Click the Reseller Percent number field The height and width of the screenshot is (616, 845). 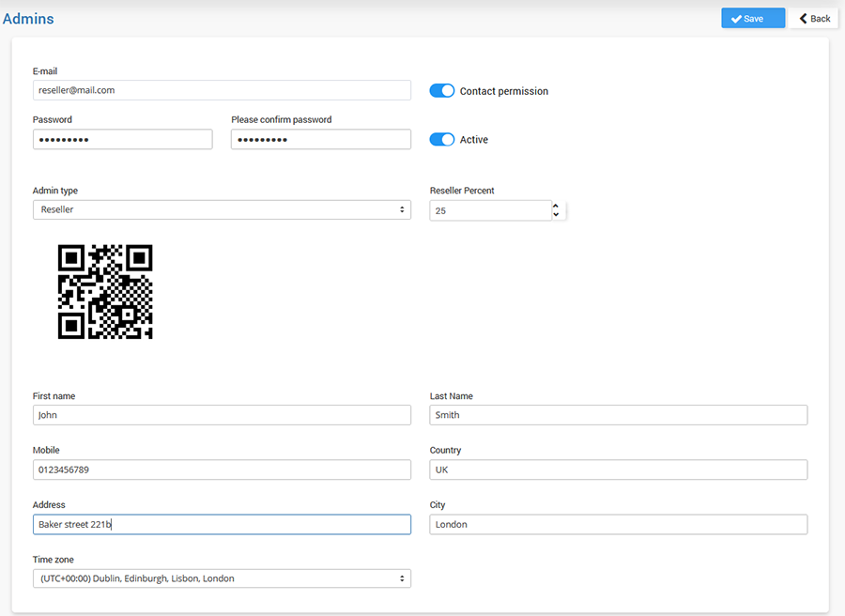(x=488, y=210)
